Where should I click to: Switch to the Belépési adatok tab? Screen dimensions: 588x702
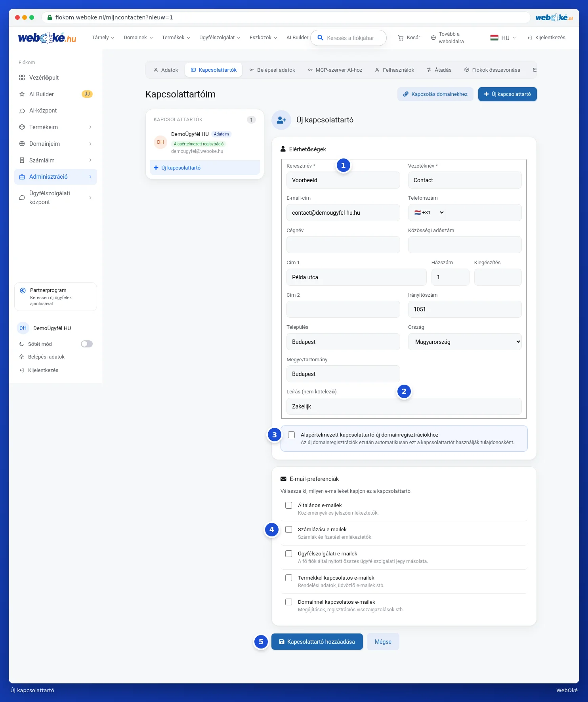[272, 70]
